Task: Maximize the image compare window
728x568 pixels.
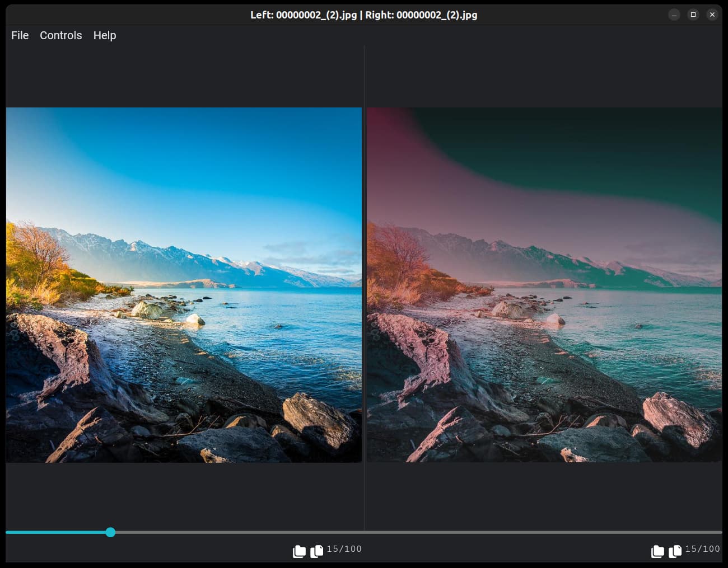Action: pyautogui.click(x=693, y=15)
